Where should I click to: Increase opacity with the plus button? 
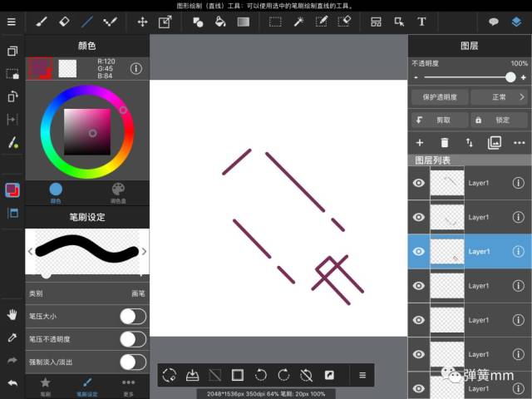[524, 77]
